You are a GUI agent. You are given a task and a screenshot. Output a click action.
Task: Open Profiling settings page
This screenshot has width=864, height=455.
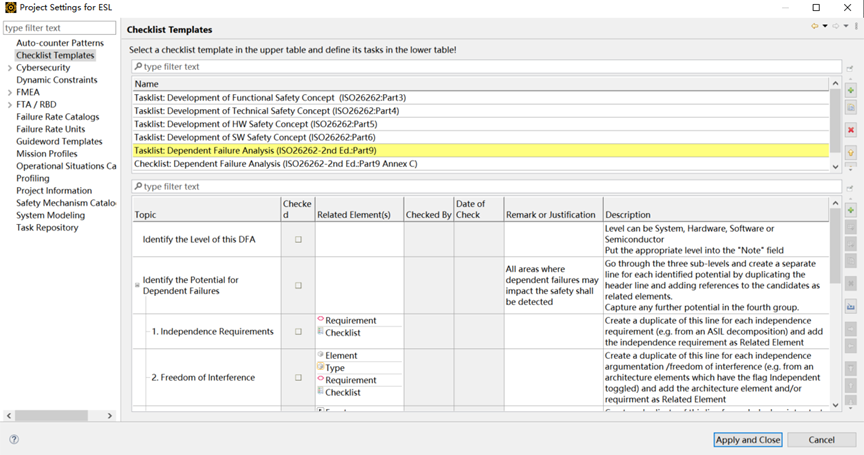point(33,178)
